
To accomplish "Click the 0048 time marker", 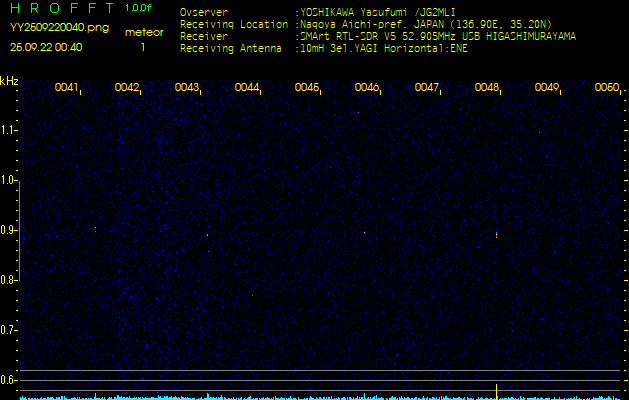I will pyautogui.click(x=487, y=87).
